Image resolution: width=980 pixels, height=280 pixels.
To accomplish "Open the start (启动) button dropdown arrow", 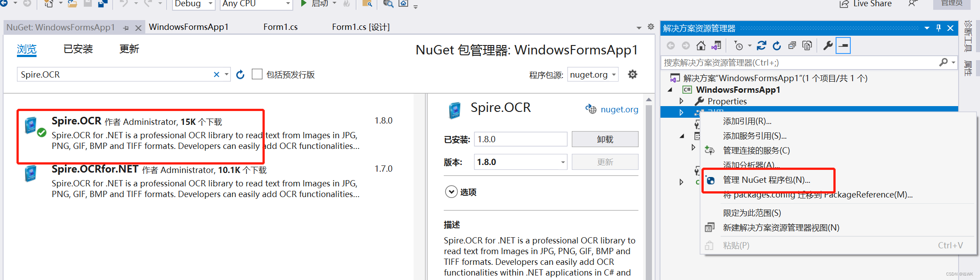I will 335,3.
